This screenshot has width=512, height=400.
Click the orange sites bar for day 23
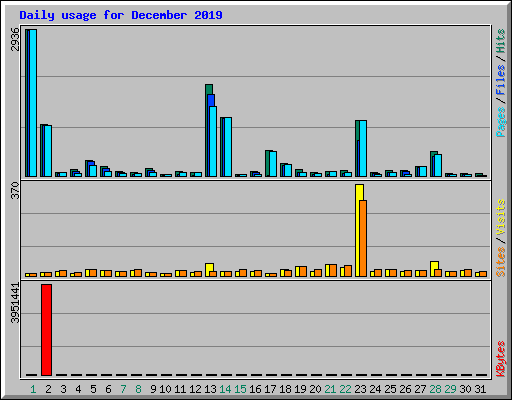[363, 238]
